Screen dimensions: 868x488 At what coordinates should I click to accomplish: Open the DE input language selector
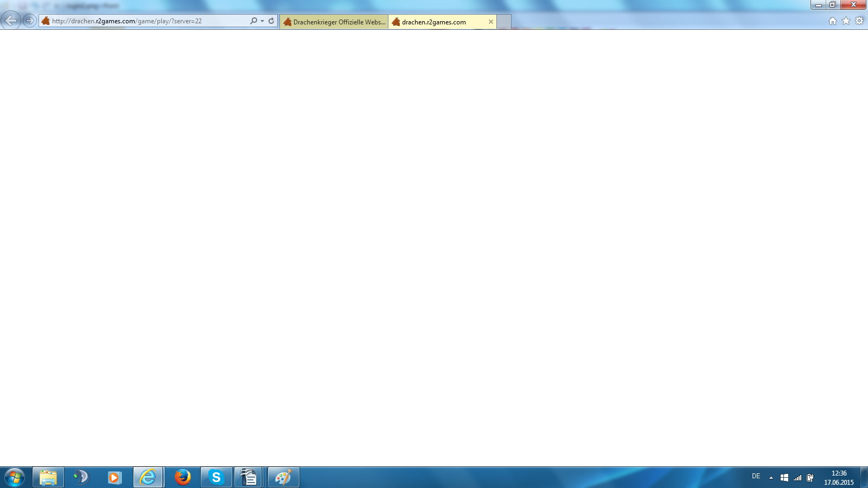tap(756, 477)
